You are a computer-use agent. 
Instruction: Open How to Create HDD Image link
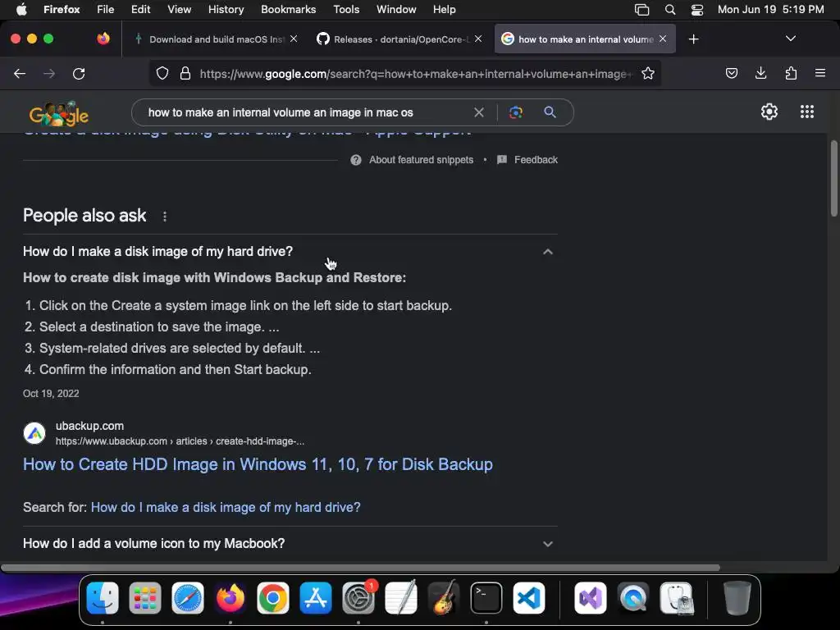coord(258,464)
